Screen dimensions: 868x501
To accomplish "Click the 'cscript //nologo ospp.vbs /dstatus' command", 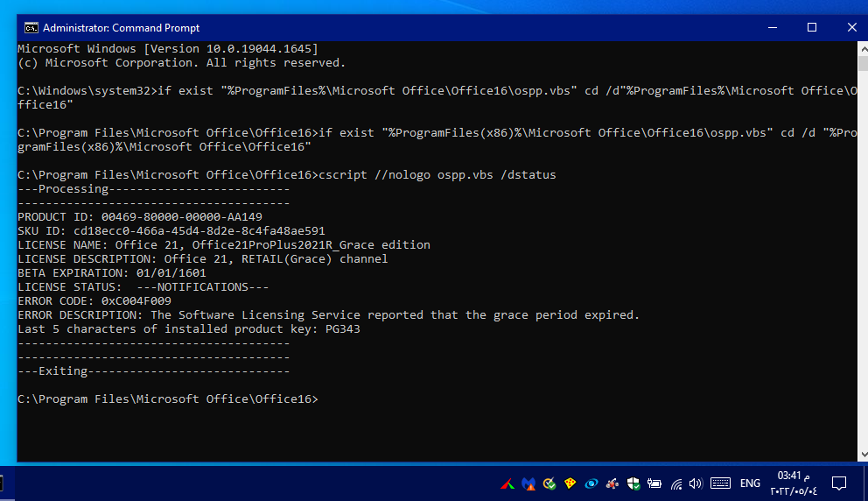I will click(437, 174).
